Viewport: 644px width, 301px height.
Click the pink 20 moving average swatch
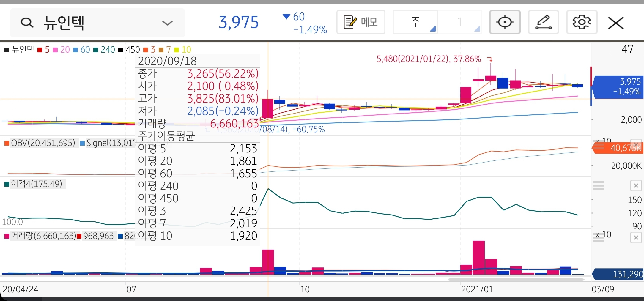click(x=55, y=50)
